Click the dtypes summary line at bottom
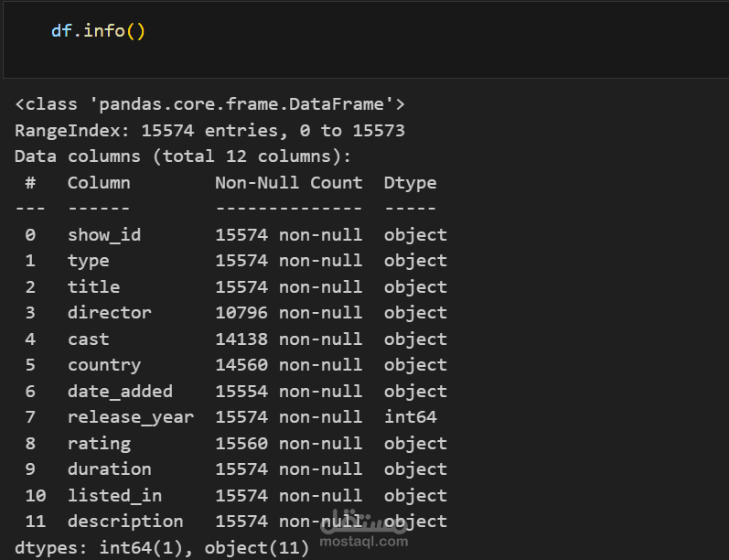The image size is (729, 560). [x=162, y=548]
